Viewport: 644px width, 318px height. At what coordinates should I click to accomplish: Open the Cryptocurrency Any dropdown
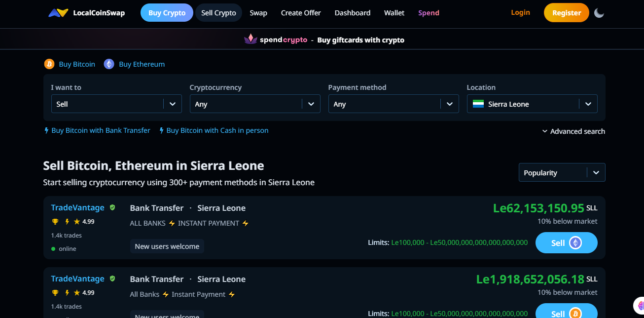coord(255,104)
